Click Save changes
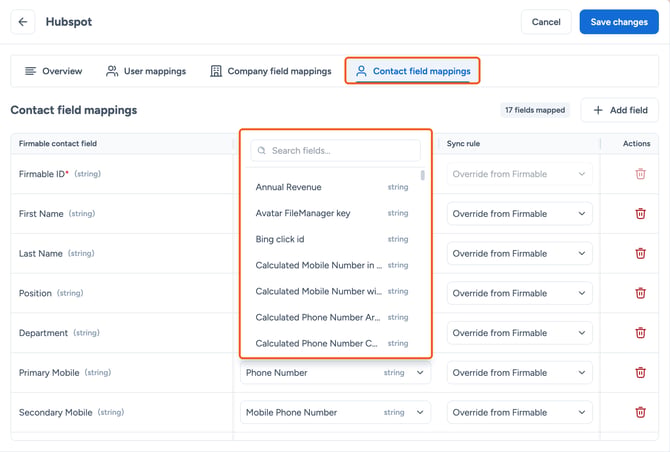Viewport: 670px width, 452px height. (619, 22)
